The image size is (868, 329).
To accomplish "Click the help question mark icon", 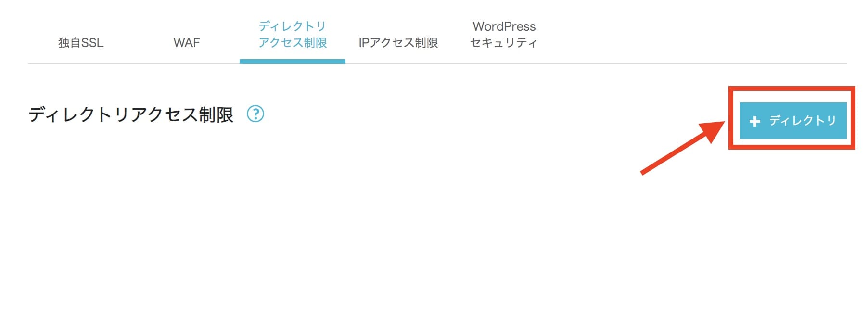I will (255, 114).
